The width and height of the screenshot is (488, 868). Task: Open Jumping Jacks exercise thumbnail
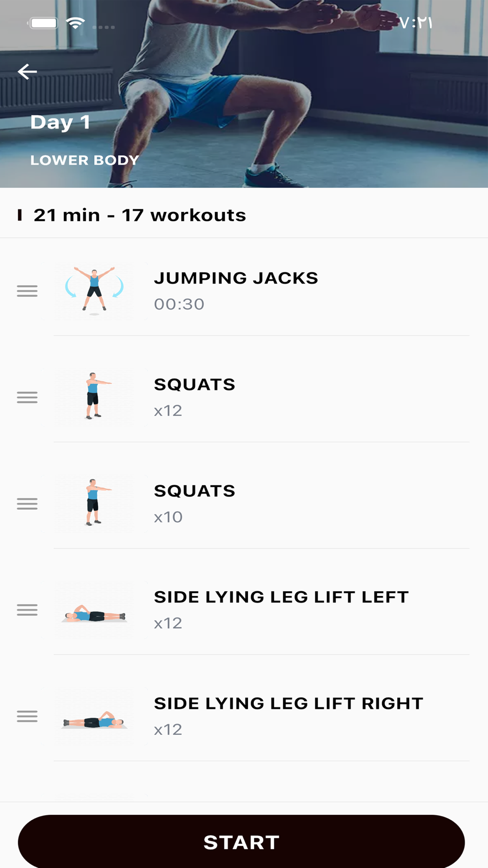pos(94,291)
